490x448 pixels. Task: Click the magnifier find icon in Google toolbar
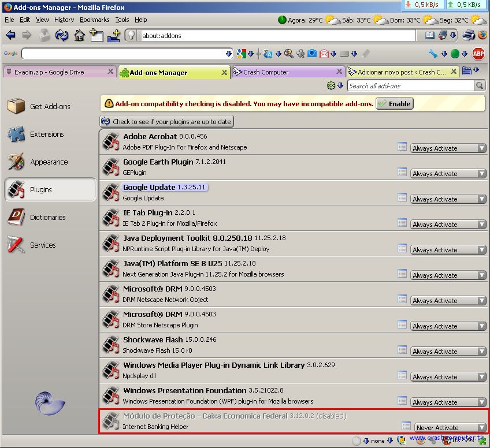[289, 54]
